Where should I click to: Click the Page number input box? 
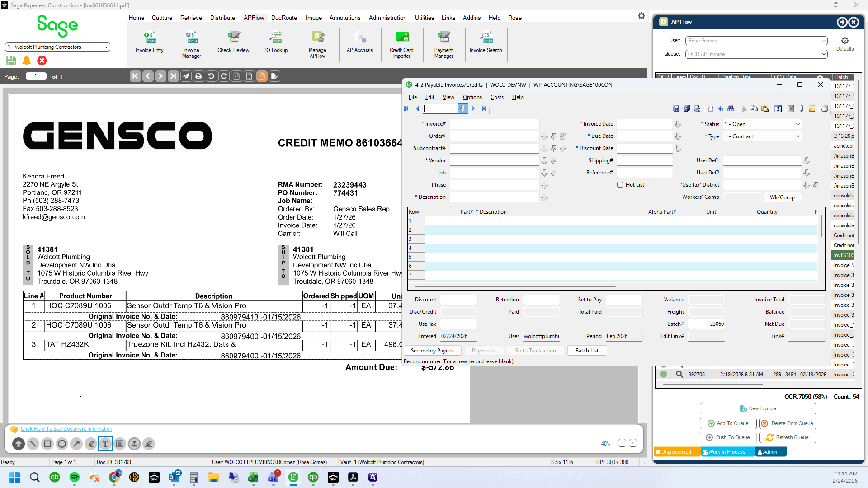tap(36, 76)
